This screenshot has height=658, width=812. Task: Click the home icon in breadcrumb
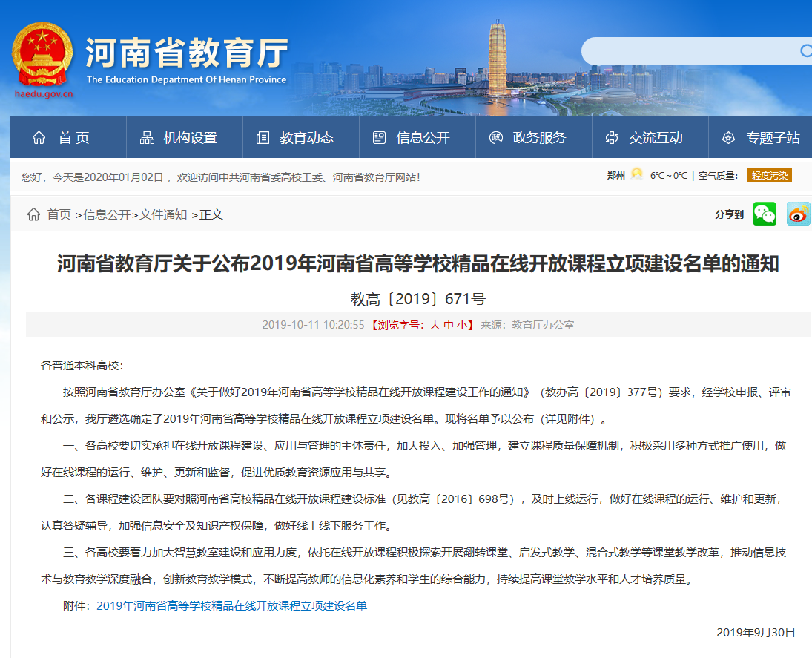coord(33,215)
